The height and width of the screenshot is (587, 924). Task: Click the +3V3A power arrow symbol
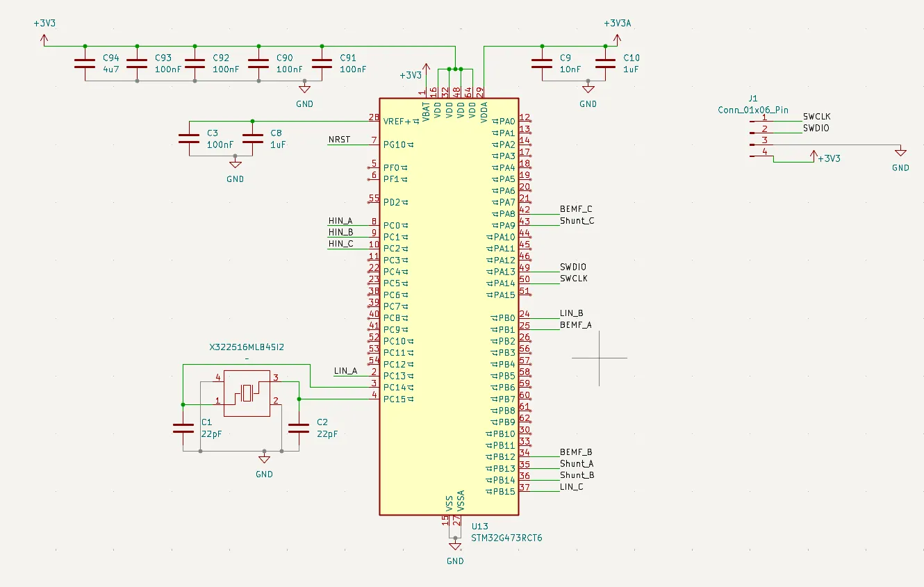pos(617,39)
